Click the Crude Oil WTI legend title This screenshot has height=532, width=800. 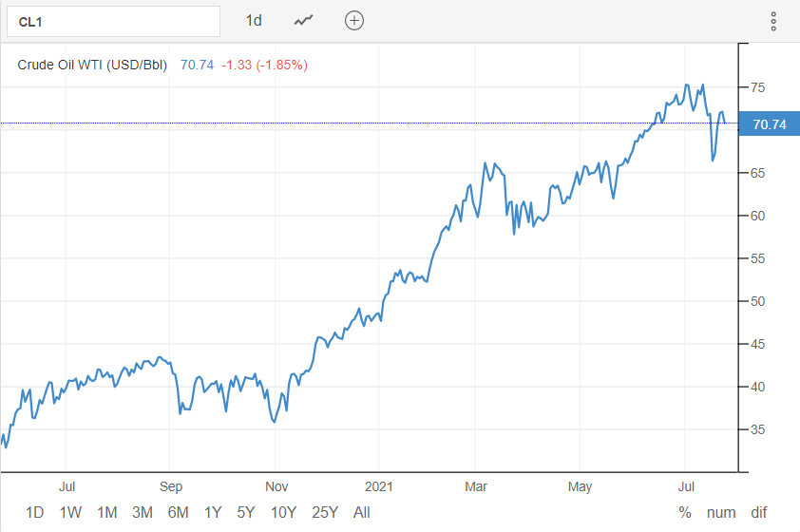tap(92, 65)
